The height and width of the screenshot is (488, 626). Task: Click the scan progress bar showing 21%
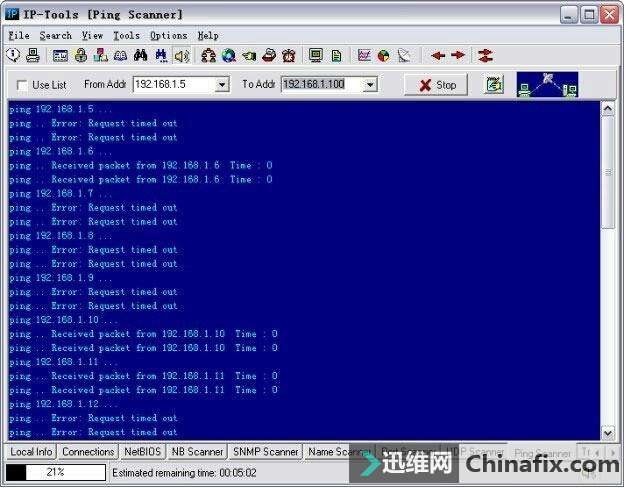[x=55, y=472]
